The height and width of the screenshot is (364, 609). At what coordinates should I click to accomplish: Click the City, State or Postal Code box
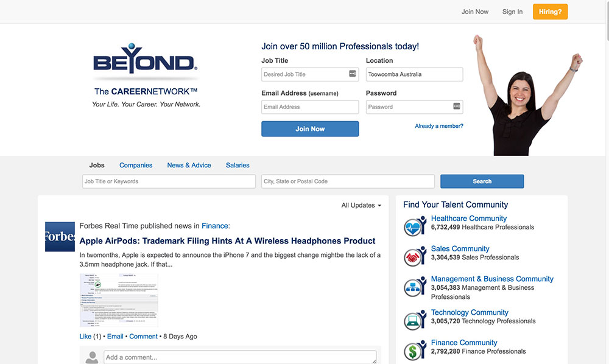tap(348, 181)
